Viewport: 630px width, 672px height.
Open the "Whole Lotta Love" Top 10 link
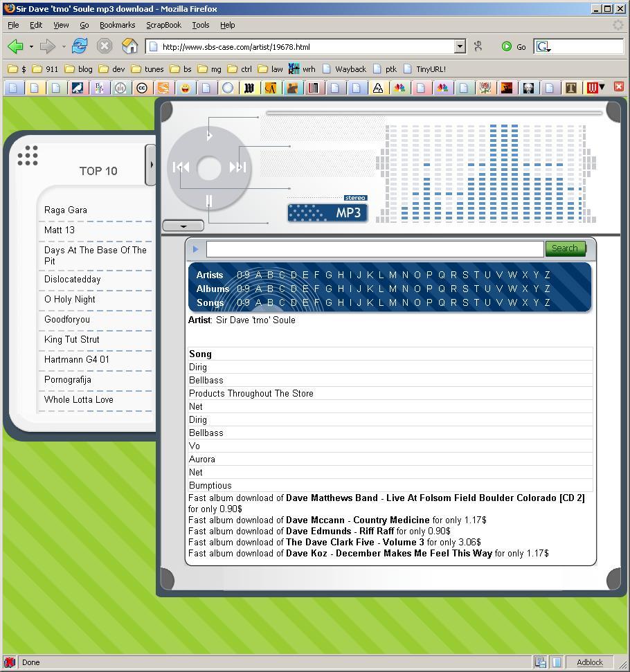point(79,399)
